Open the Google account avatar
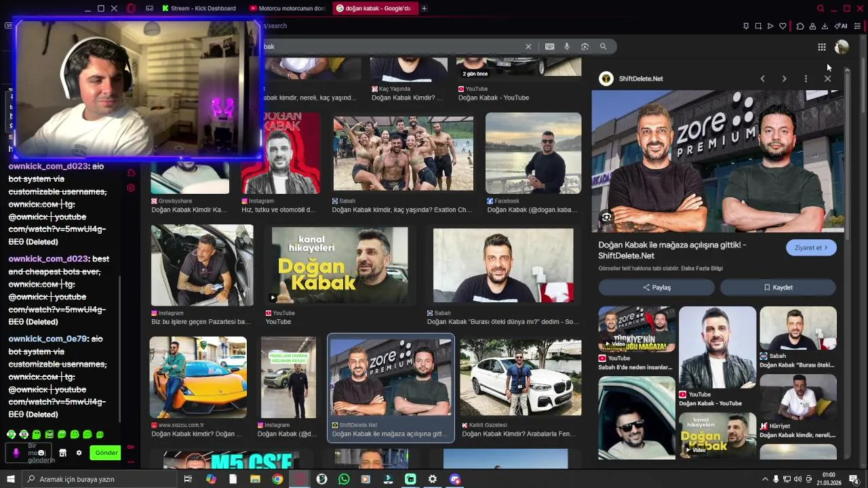 point(842,47)
